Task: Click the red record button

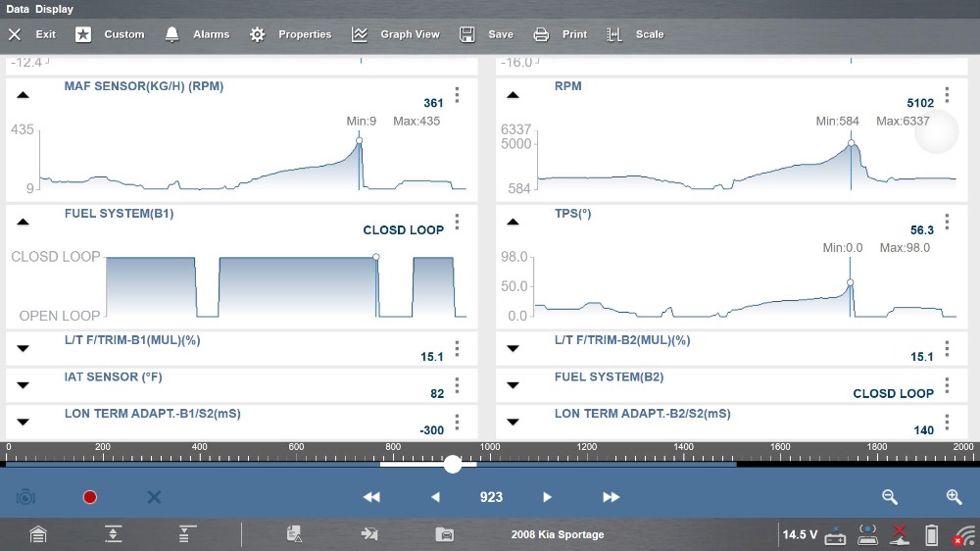Action: click(x=90, y=497)
